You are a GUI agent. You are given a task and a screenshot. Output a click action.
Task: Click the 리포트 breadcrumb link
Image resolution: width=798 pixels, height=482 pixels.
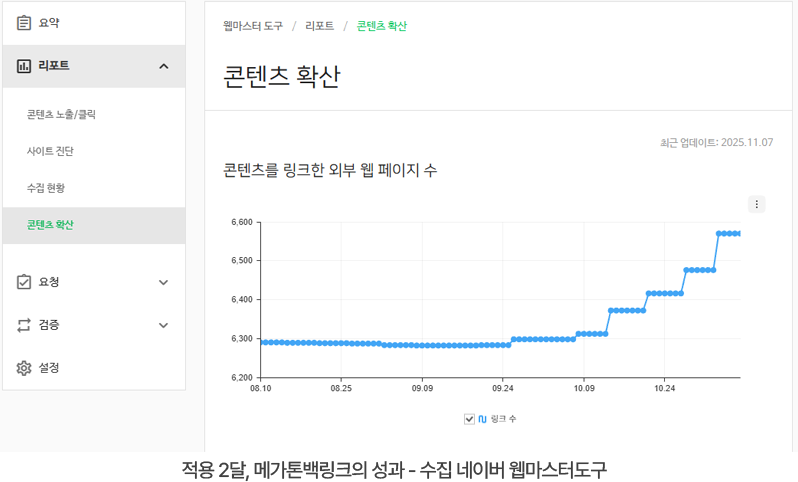(x=320, y=26)
